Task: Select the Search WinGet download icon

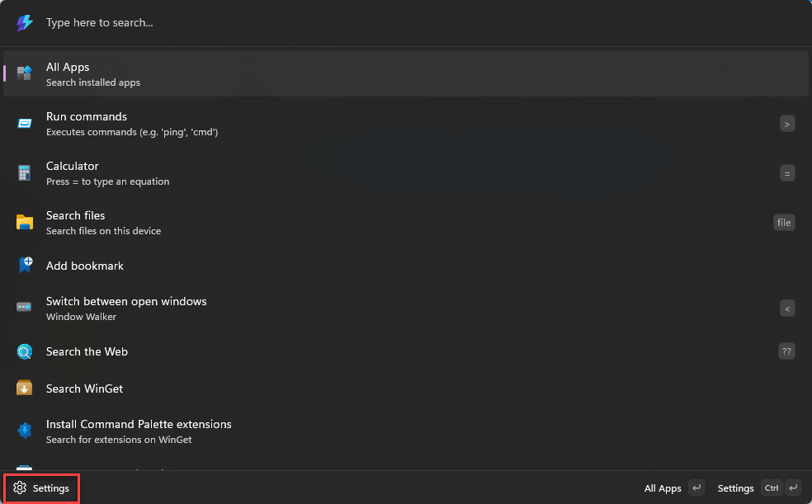Action: tap(24, 389)
